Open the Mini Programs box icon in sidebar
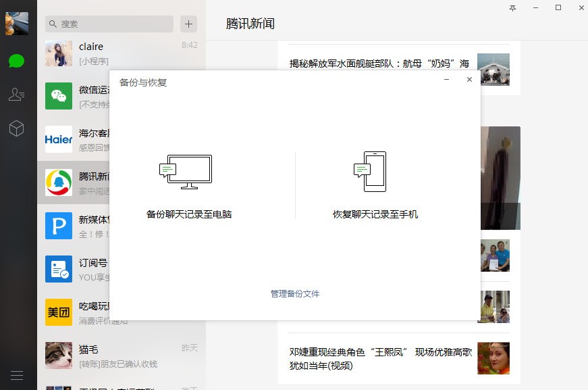 pyautogui.click(x=17, y=128)
